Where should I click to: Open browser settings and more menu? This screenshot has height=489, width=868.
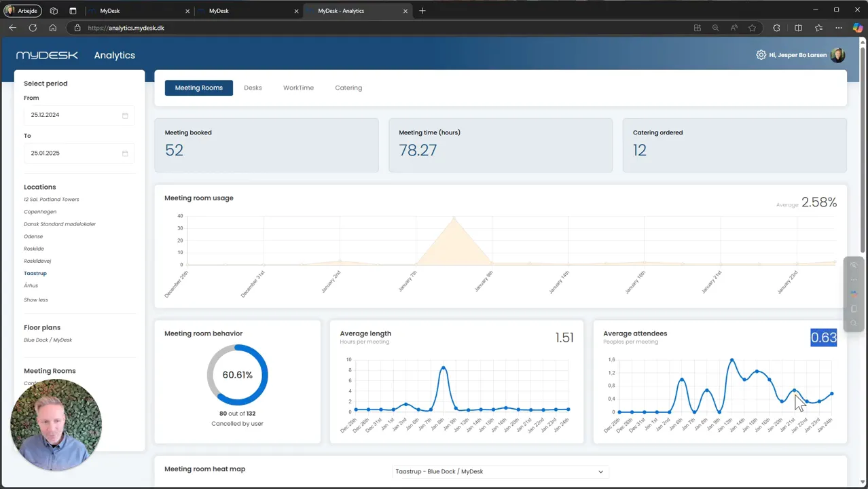pyautogui.click(x=839, y=28)
